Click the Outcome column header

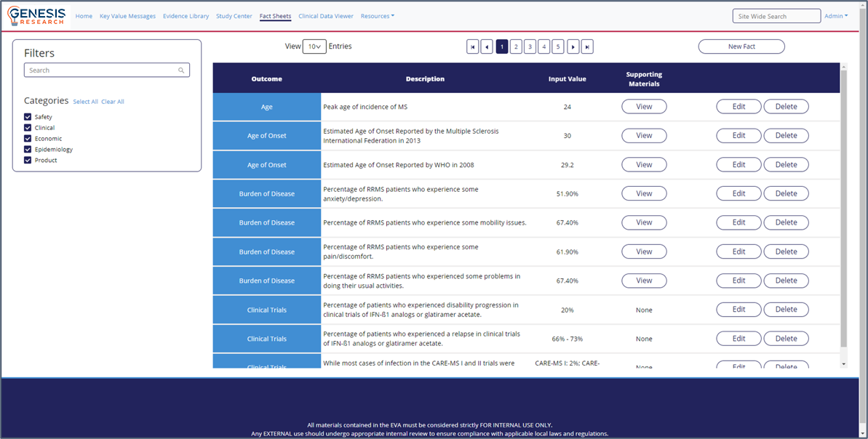click(x=267, y=78)
